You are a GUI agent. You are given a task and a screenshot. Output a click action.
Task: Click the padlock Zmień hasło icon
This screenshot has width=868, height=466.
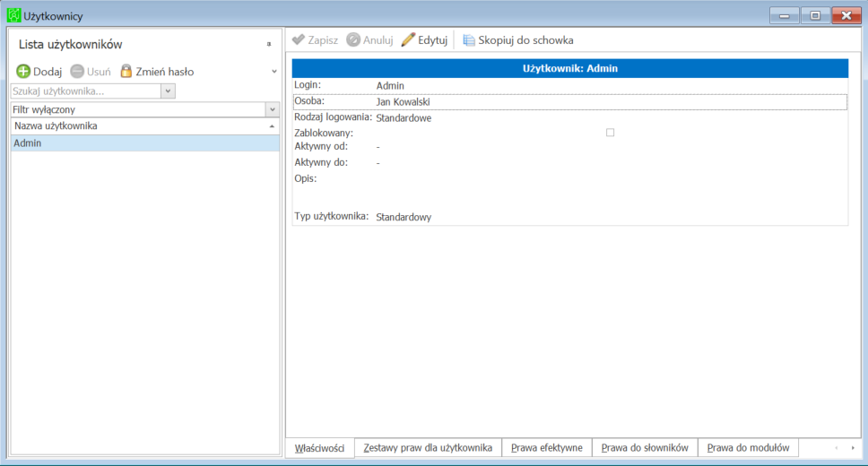coord(126,71)
